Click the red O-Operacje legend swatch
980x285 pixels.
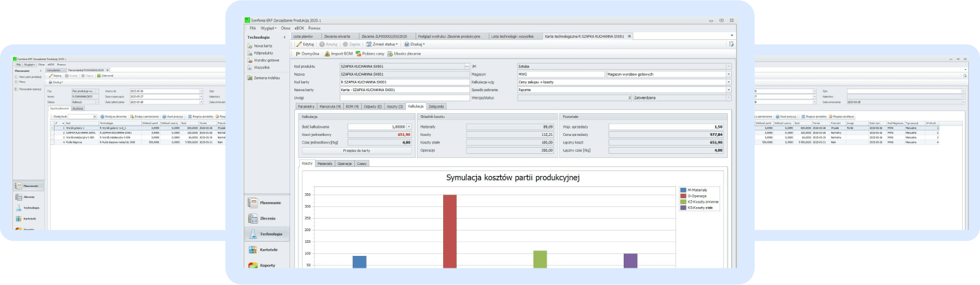point(682,195)
